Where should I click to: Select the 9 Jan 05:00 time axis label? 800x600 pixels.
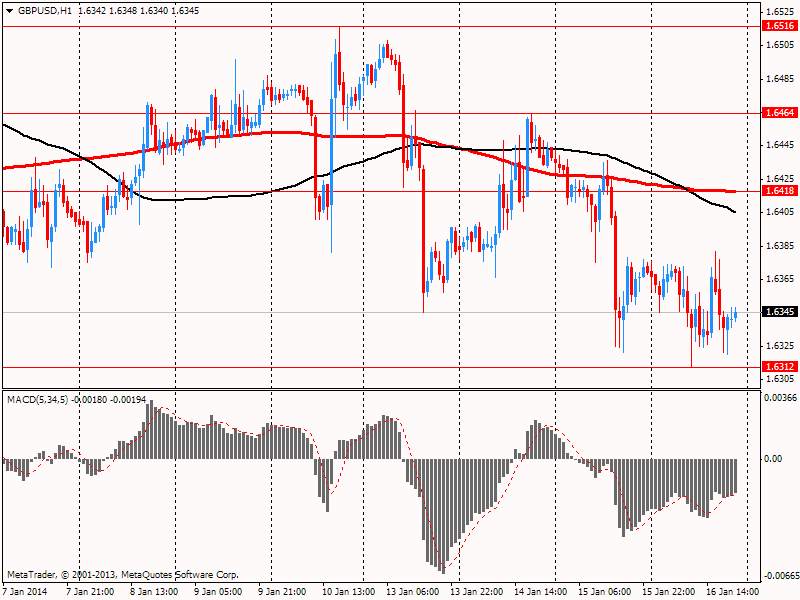click(x=218, y=592)
